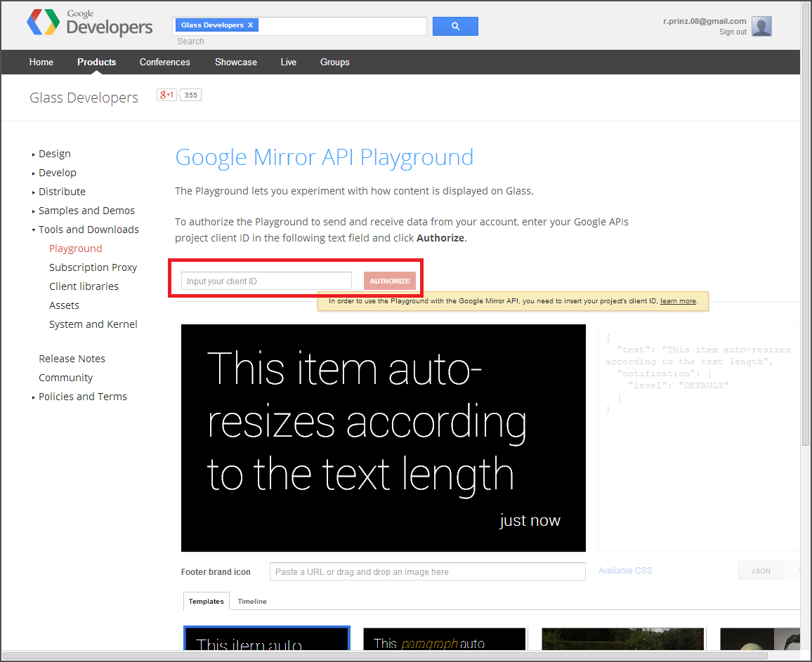
Task: Click the JSON code editor area
Action: pyautogui.click(x=699, y=438)
